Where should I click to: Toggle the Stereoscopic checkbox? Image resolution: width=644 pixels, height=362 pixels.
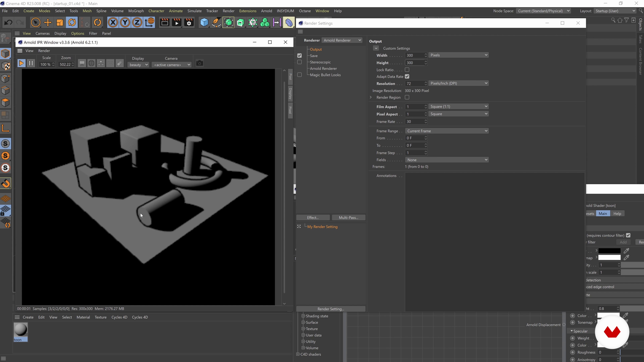click(300, 62)
